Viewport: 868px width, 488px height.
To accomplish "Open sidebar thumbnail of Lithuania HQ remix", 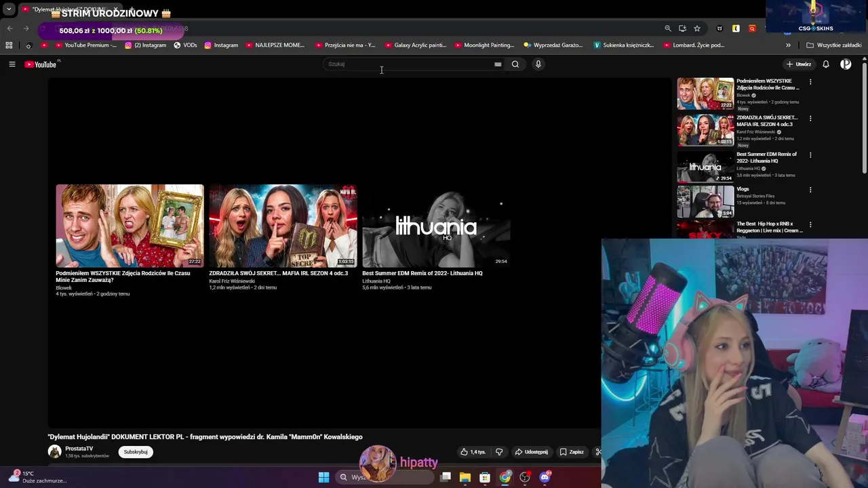I will (x=705, y=166).
